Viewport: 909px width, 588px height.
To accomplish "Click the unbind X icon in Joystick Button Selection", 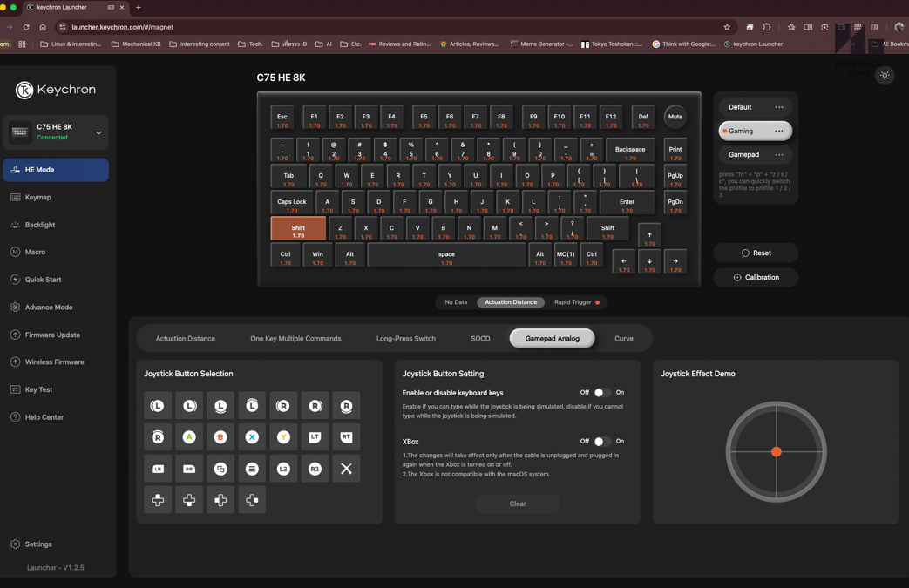I will point(346,468).
